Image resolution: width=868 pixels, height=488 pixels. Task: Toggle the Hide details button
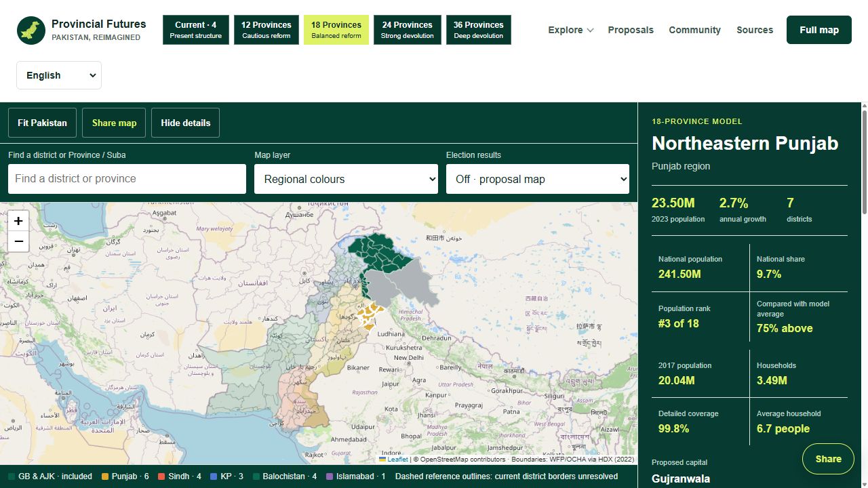(186, 123)
